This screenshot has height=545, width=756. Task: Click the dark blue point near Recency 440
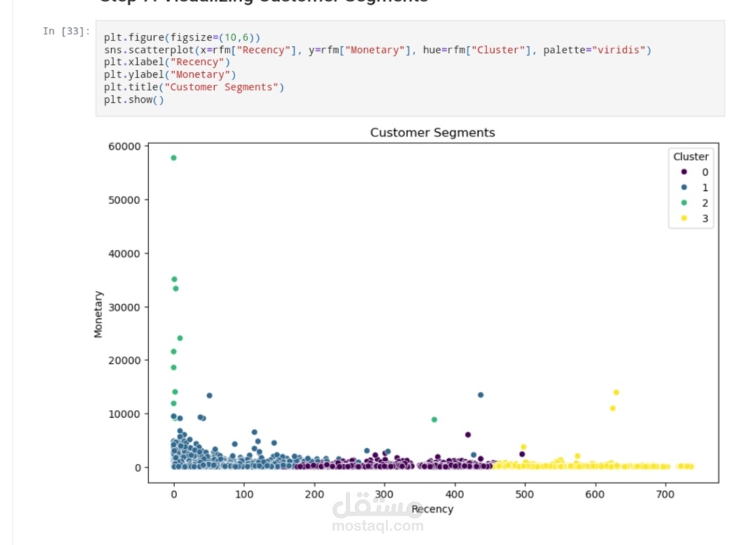click(481, 394)
